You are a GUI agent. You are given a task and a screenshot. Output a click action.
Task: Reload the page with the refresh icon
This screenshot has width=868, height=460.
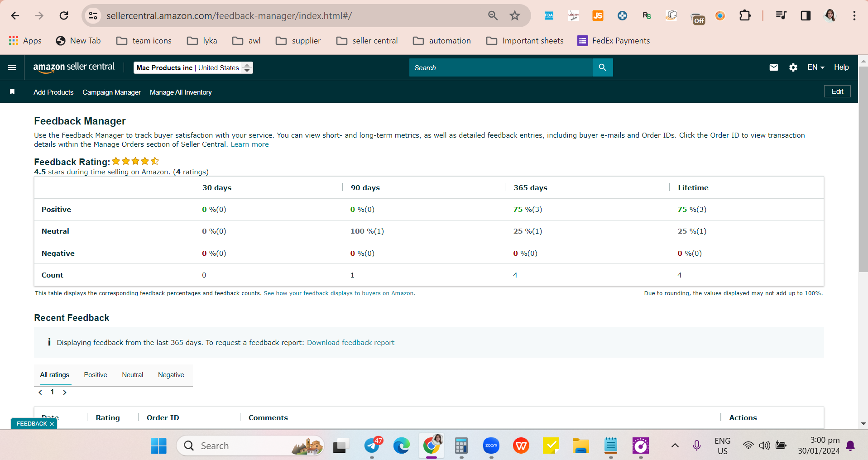(64, 16)
